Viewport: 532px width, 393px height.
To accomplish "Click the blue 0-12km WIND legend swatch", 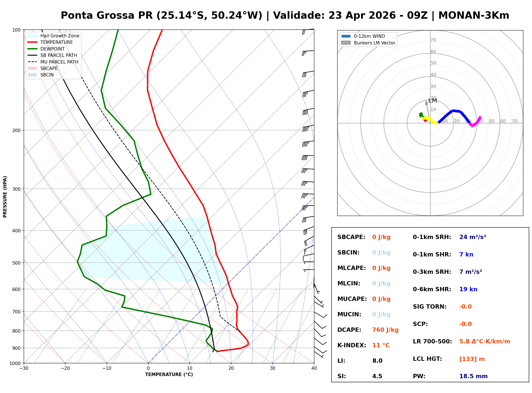I will click(346, 36).
